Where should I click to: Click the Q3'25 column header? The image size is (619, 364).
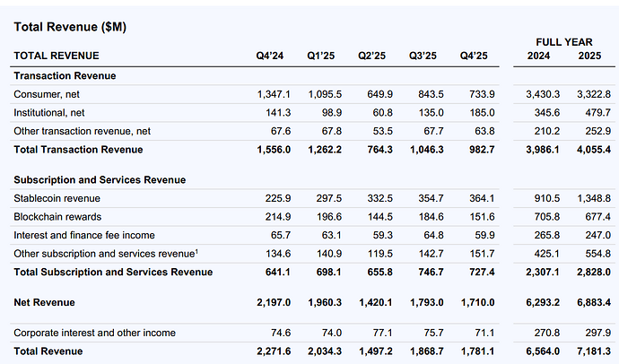(x=423, y=56)
